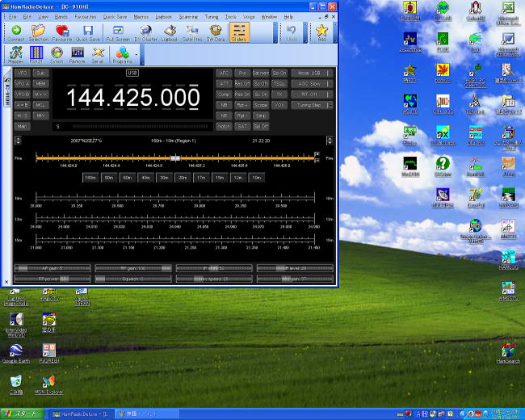Open Microsoft Word desktop shortcut
Image resolution: width=525 pixels, height=420 pixels.
[x=508, y=44]
